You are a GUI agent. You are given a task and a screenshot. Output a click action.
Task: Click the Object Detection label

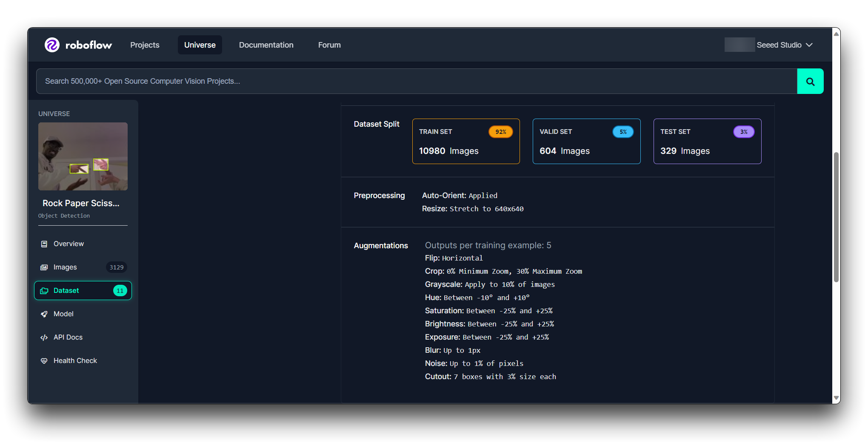(64, 216)
